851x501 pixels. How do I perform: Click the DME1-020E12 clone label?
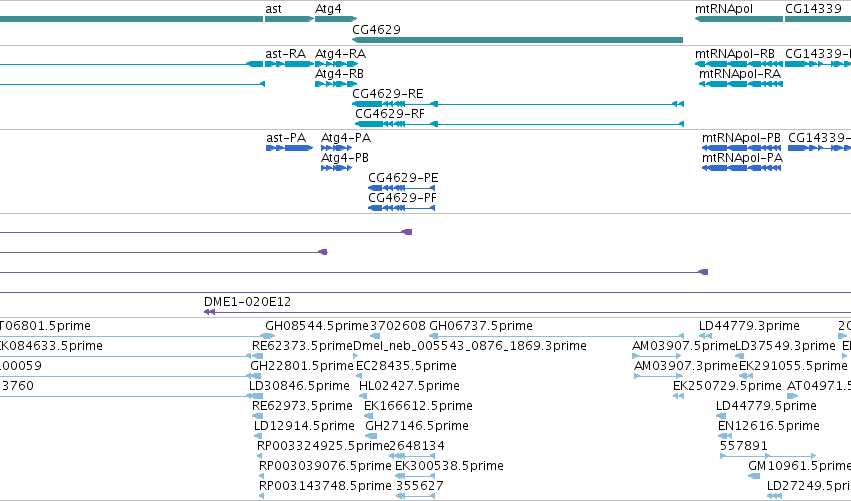[x=247, y=302]
